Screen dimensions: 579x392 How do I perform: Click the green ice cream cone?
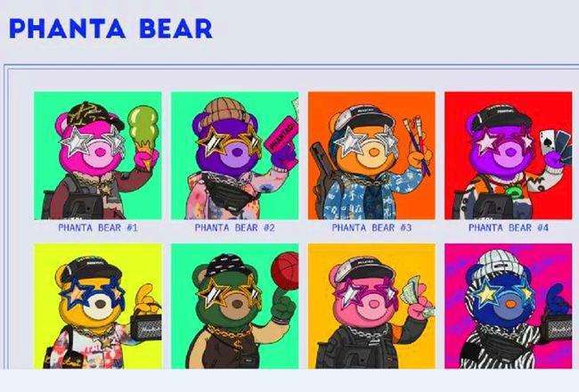(143, 135)
